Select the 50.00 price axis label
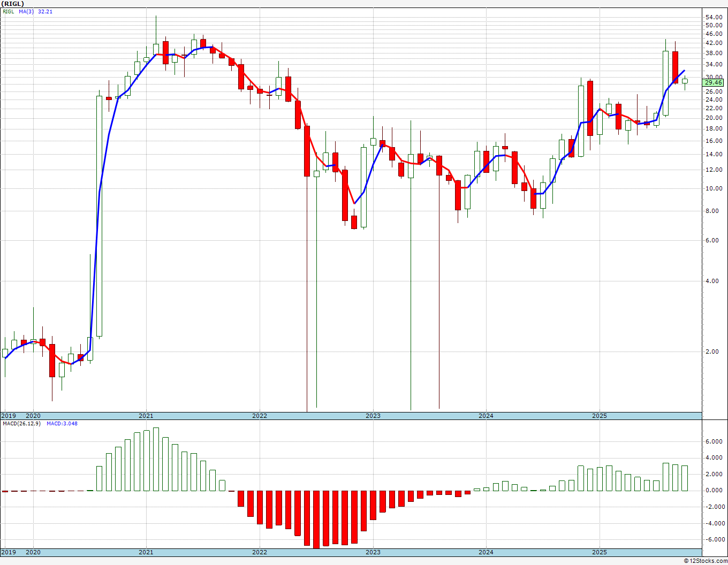728x565 pixels. tap(714, 25)
